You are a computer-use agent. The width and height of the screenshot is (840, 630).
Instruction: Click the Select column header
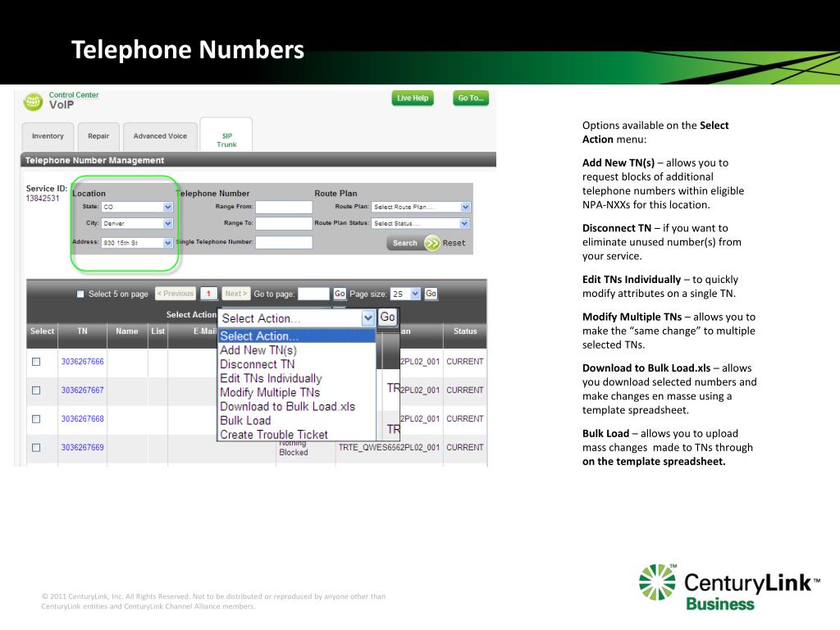point(43,331)
